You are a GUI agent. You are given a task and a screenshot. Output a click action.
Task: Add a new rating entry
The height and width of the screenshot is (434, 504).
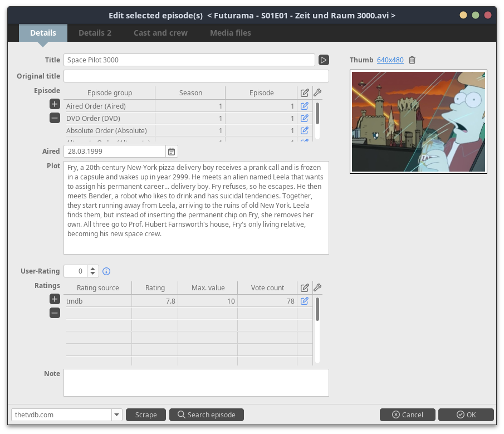(55, 299)
